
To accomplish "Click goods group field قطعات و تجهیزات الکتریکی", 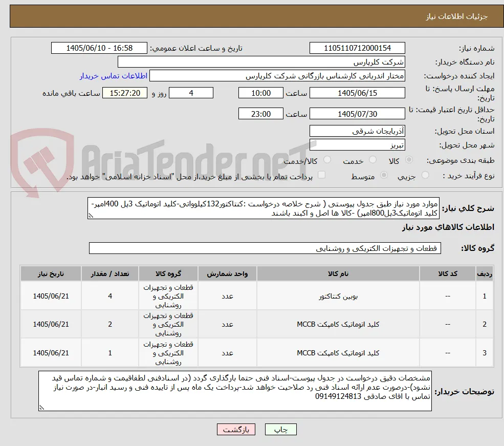I will (x=265, y=248).
